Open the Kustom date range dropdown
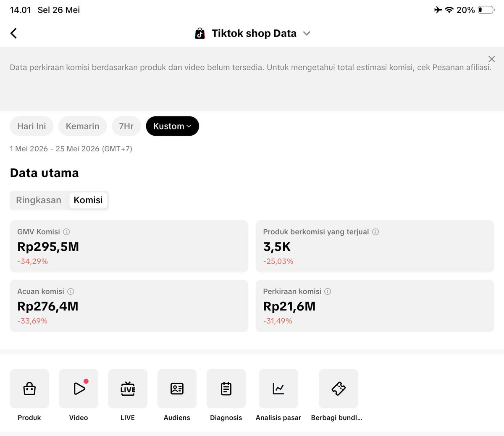Screen dimensions: 504x436 172,126
